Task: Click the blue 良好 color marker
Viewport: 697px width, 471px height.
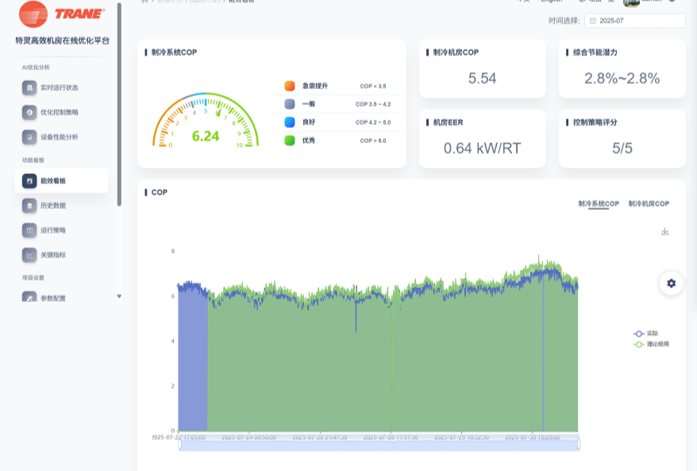Action: (x=289, y=122)
